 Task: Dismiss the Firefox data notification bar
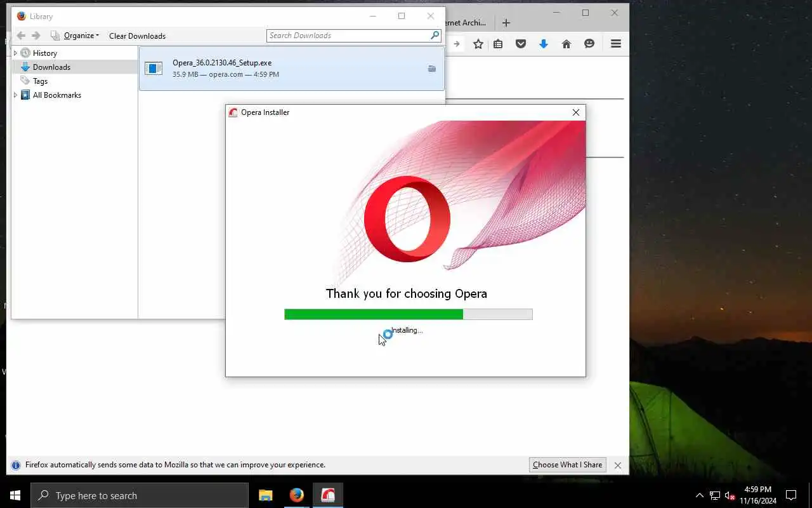coord(618,465)
